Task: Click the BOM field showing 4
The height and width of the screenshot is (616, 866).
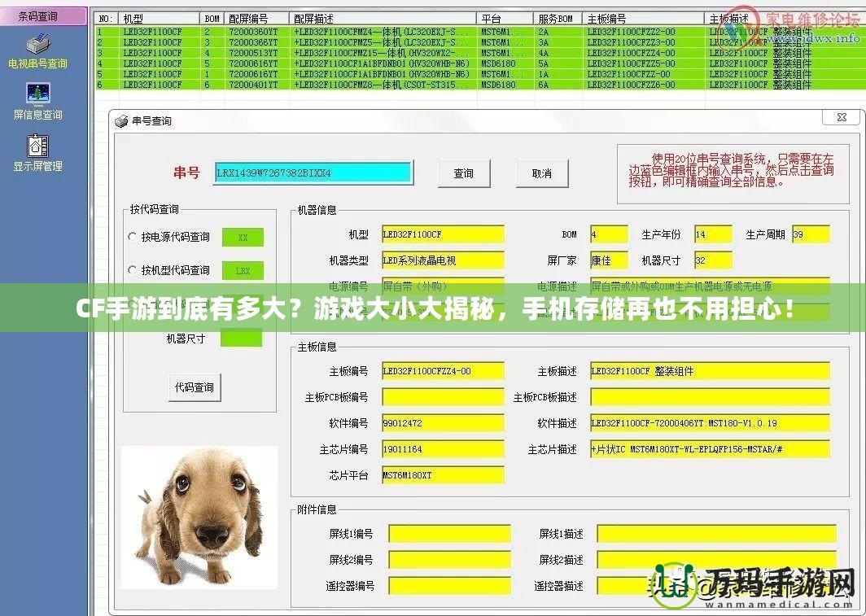Action: coord(609,234)
